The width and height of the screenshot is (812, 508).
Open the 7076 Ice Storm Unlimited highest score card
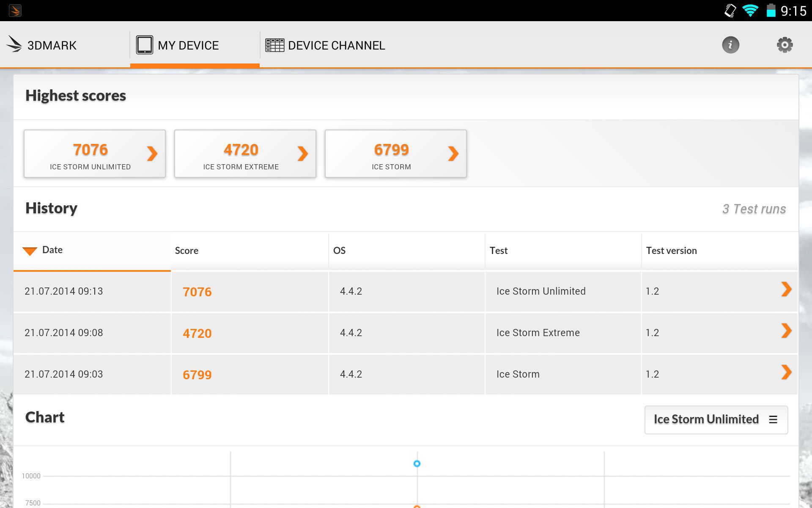95,154
